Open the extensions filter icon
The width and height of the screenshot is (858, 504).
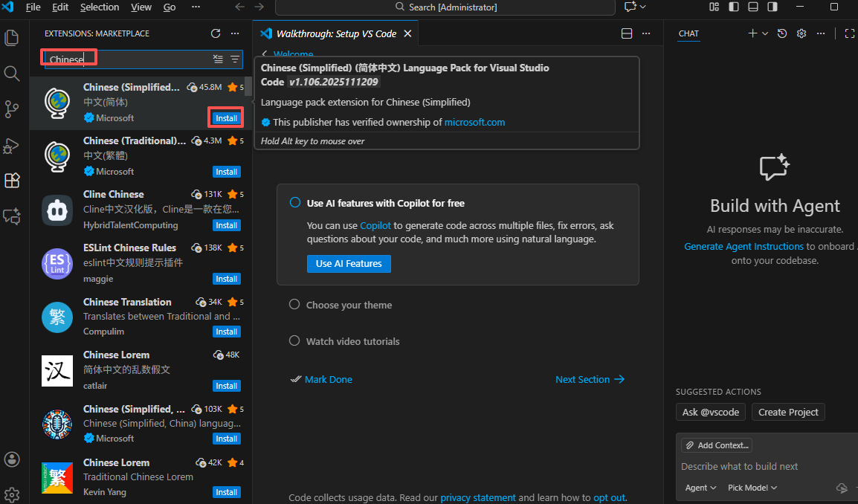pos(235,59)
